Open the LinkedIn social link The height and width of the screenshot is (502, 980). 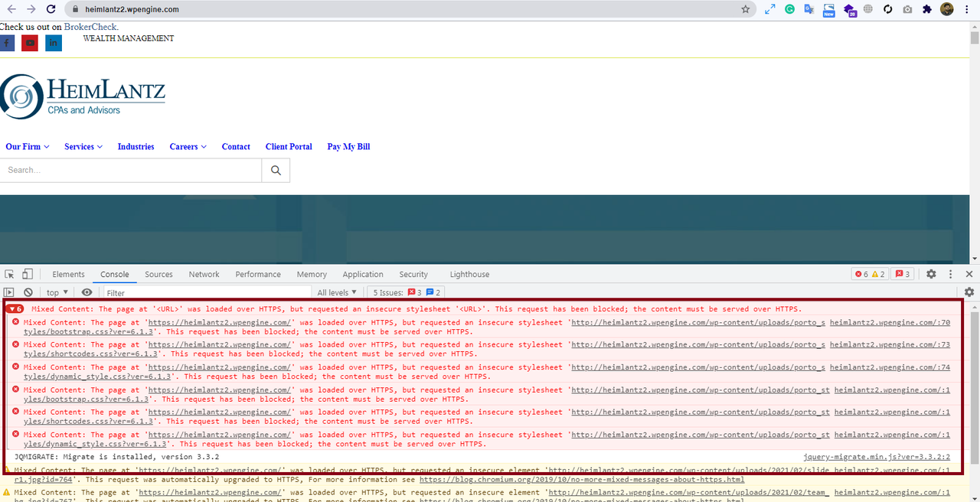pos(54,43)
